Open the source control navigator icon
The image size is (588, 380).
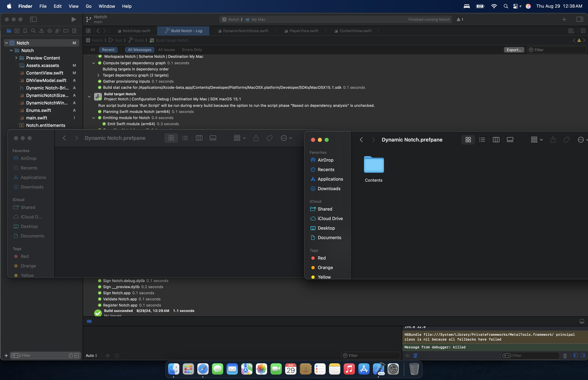(x=17, y=31)
